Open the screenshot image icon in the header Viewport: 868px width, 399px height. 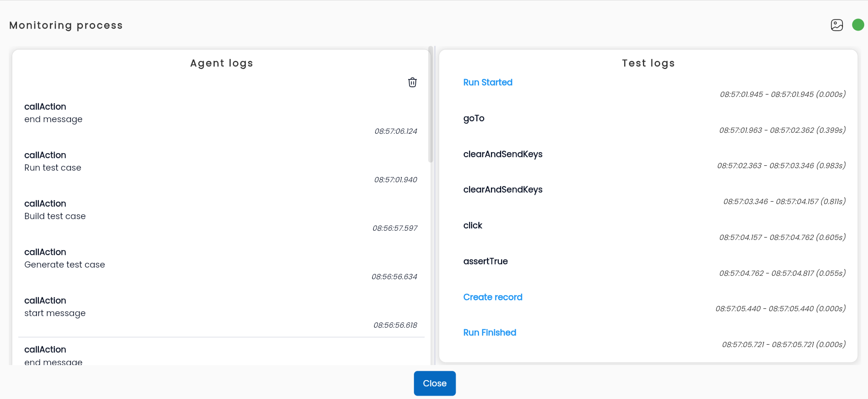[837, 25]
